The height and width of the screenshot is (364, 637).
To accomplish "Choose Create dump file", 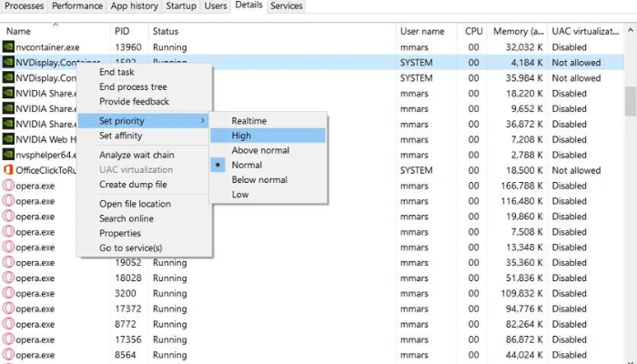I will (145, 184).
